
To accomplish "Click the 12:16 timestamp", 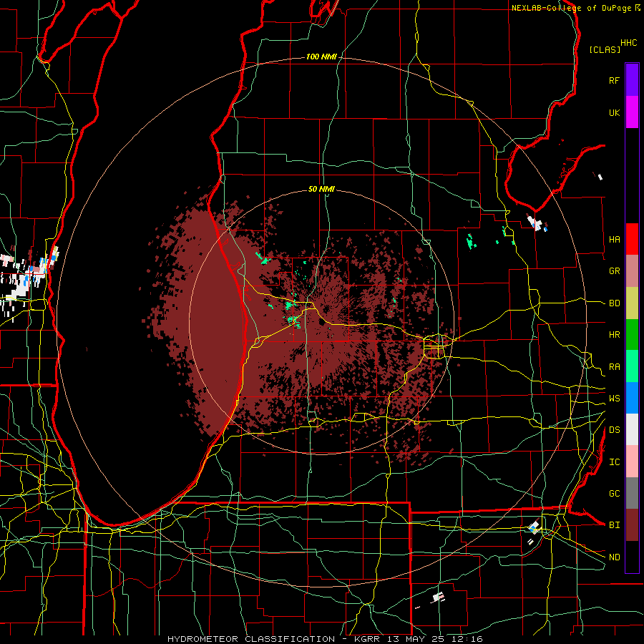I will (466, 639).
